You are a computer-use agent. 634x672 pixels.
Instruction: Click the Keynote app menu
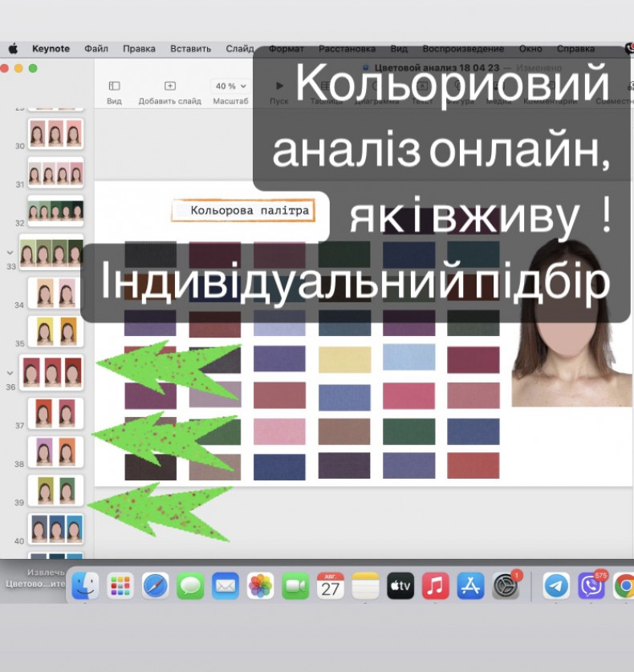coord(51,49)
